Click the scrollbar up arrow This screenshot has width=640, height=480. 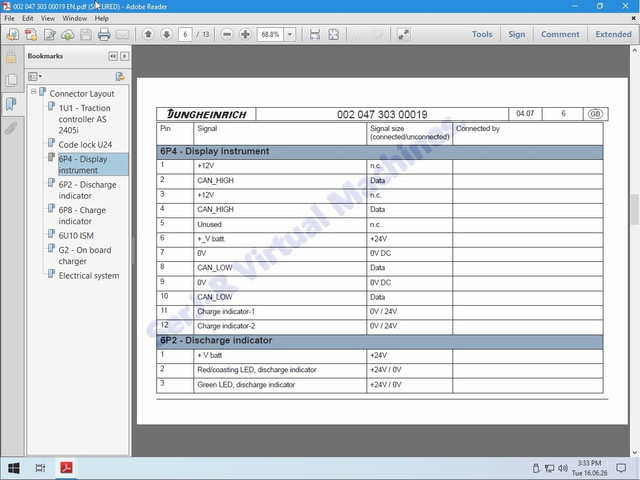click(x=634, y=50)
